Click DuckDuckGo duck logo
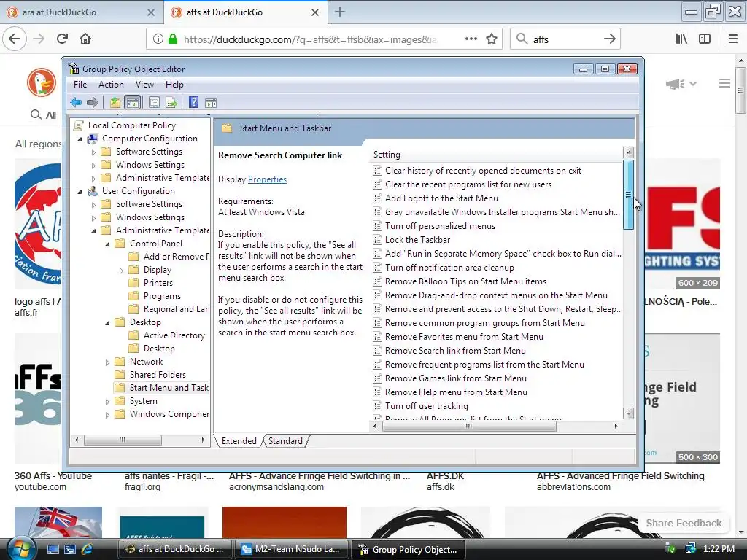This screenshot has height=560, width=747. 42,82
